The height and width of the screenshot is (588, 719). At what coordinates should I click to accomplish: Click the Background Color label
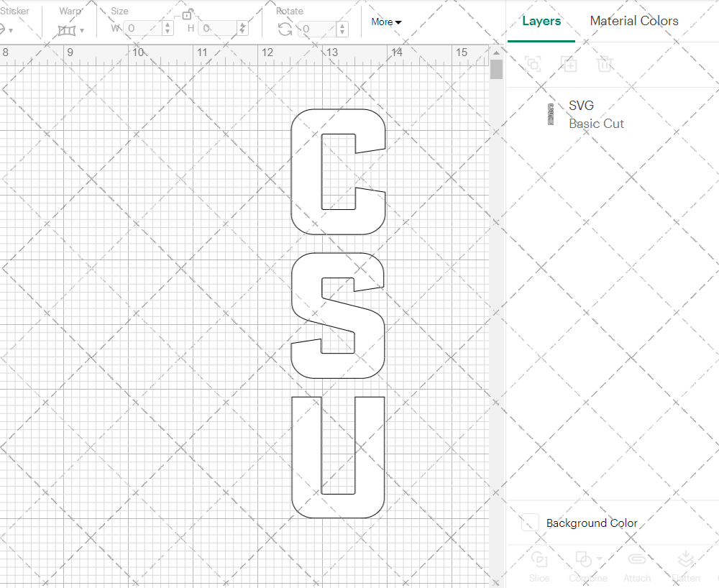(x=592, y=523)
